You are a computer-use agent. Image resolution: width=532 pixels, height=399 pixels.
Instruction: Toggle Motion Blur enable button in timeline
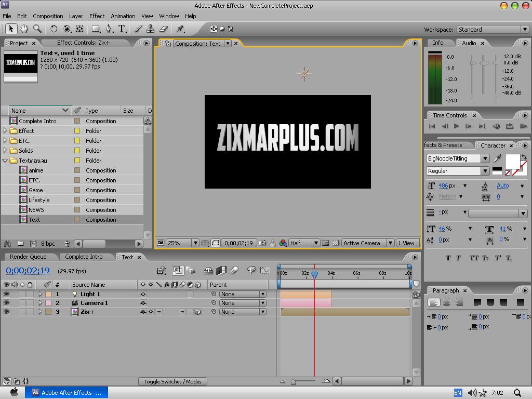coord(234,270)
